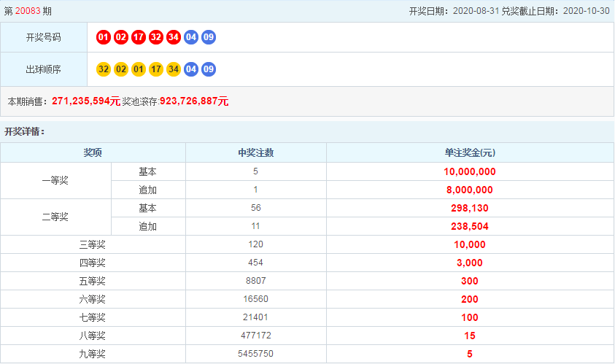This screenshot has width=615, height=364.
Task: Click yellow ball 01 in draw order
Action: (x=139, y=69)
